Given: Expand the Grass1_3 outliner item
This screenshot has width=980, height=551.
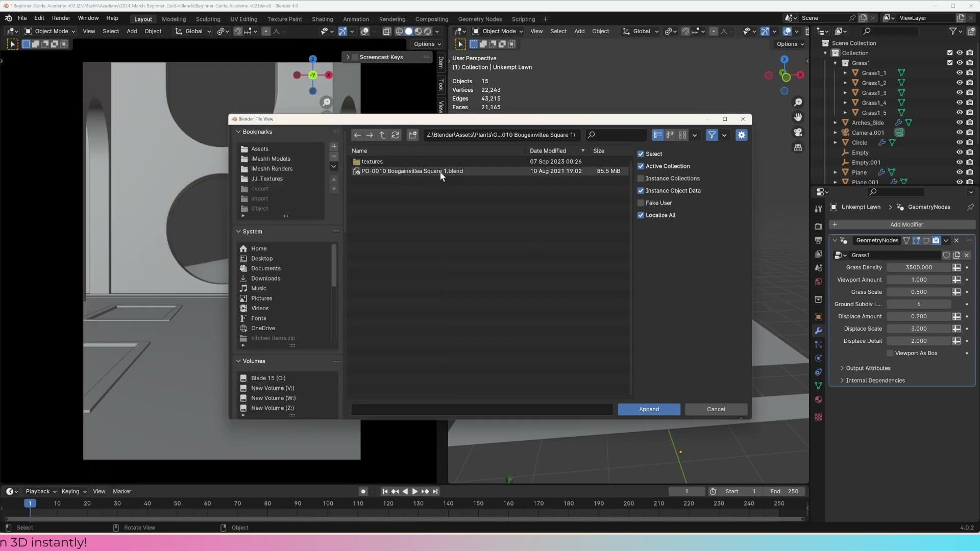Looking at the screenshot, I should click(845, 93).
